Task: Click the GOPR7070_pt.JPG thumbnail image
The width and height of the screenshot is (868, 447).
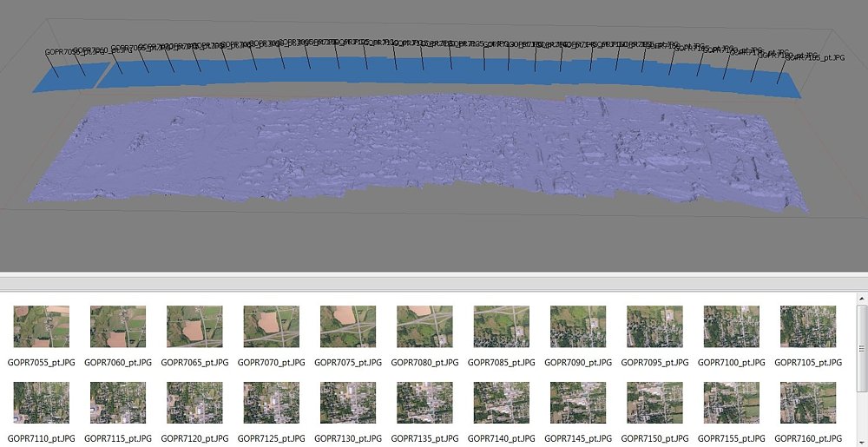Action: [x=271, y=326]
